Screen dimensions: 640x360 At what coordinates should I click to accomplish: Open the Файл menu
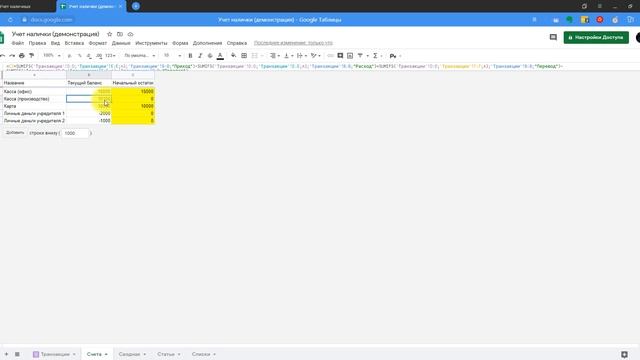[18, 43]
